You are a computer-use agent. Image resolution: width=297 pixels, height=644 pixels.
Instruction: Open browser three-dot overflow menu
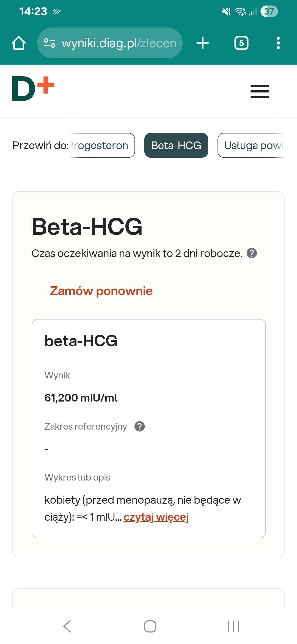click(278, 43)
